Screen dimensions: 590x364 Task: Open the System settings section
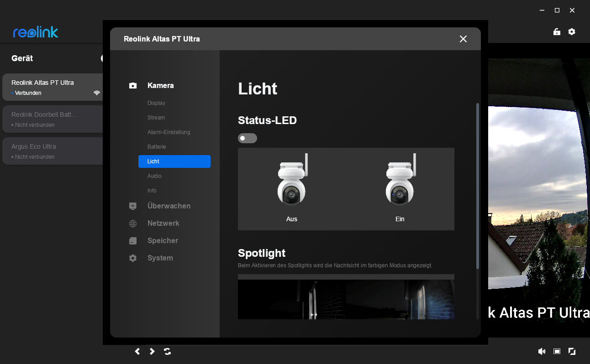click(x=160, y=258)
